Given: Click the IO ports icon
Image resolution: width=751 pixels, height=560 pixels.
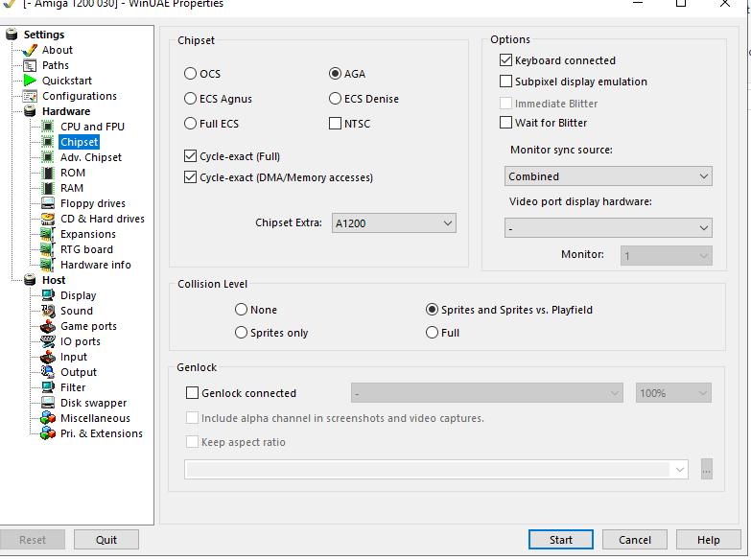Looking at the screenshot, I should 48,341.
